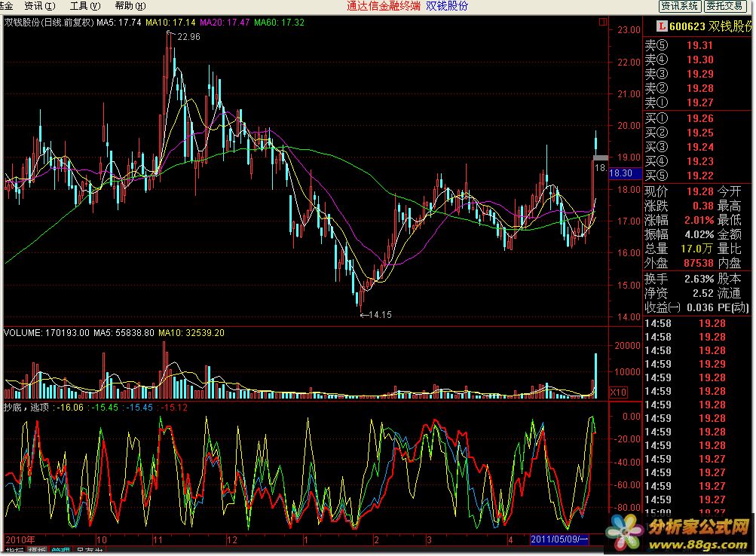Viewport: 756px width, 556px height.
Task: Click the 现价 19.28 value
Action: pos(700,192)
